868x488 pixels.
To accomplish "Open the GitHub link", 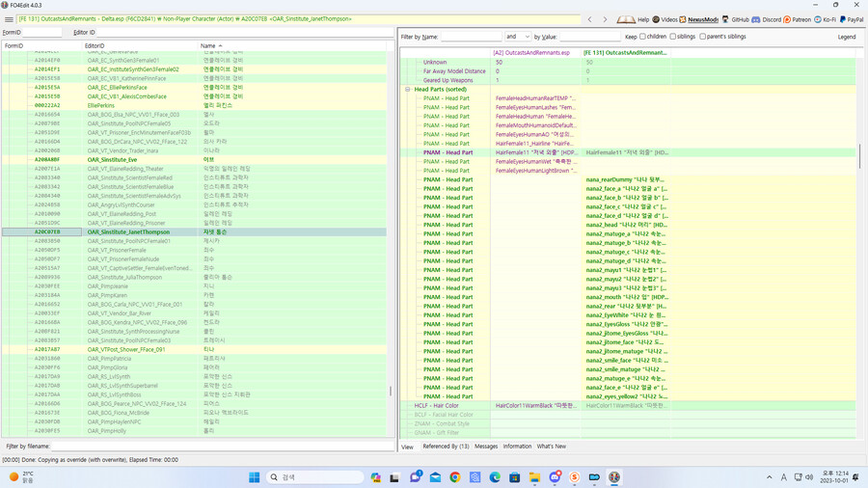I will coord(735,19).
